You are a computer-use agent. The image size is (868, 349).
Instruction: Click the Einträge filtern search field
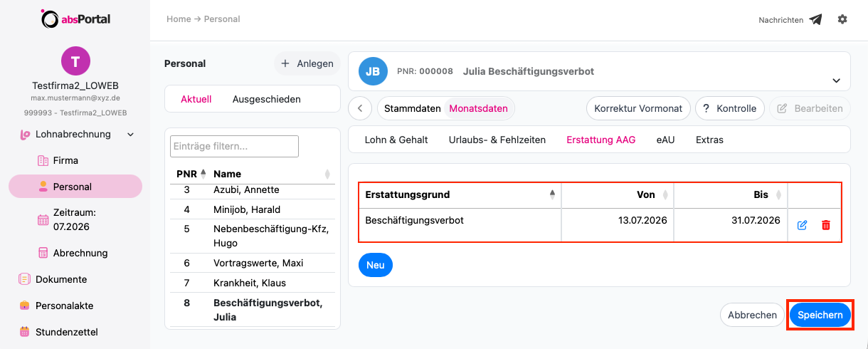tap(234, 146)
